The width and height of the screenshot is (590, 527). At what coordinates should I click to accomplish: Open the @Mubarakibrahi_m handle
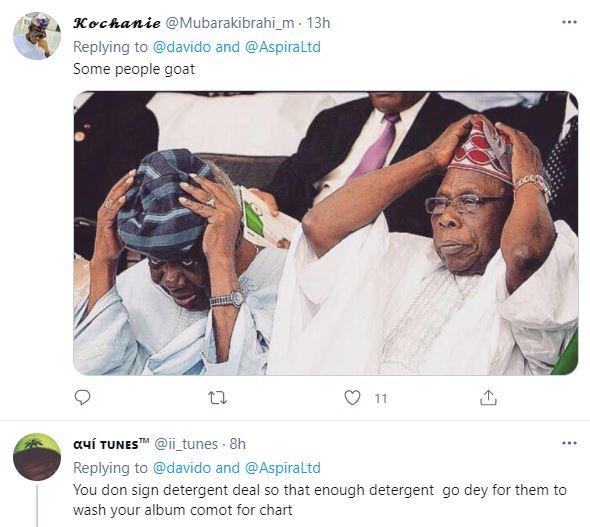click(x=230, y=23)
